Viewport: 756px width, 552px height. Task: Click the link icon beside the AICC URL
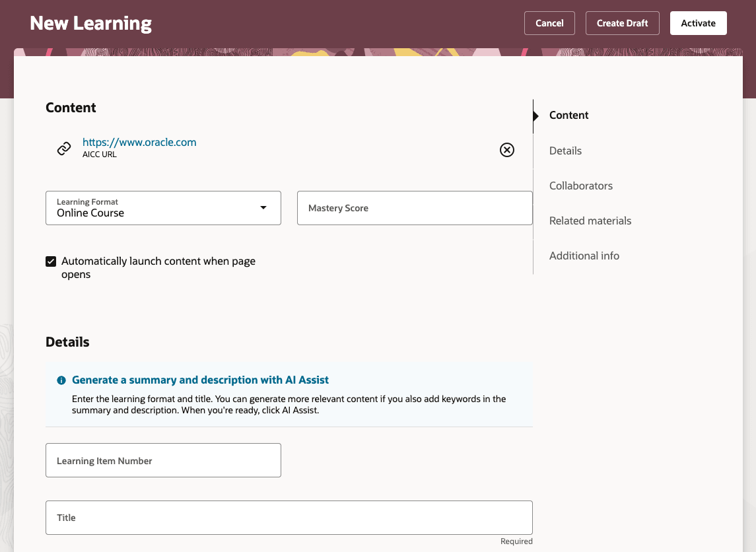click(63, 148)
